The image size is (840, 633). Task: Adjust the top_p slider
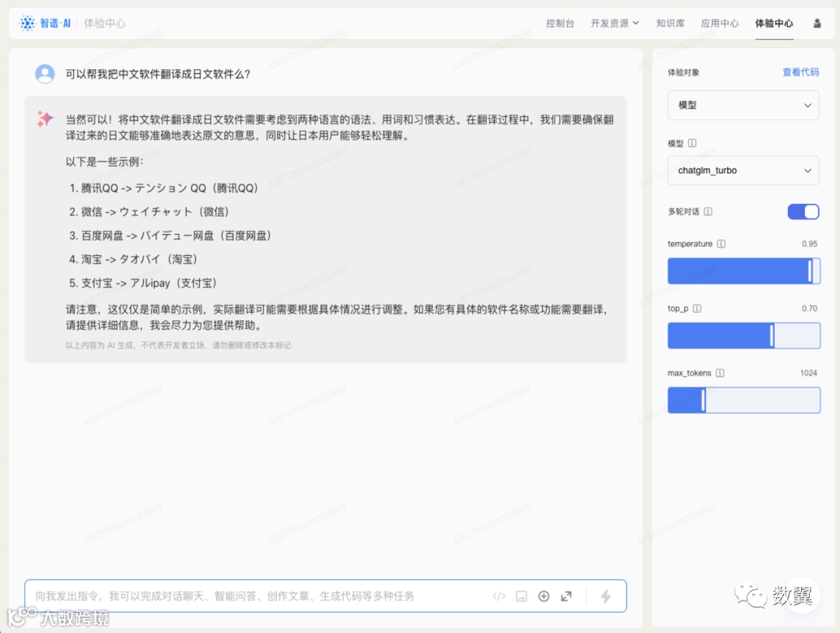pos(744,335)
